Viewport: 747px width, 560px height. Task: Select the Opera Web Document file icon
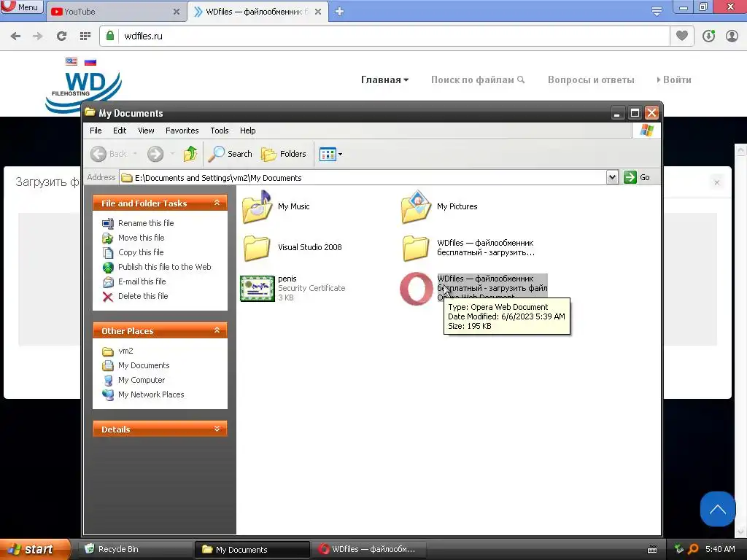tap(416, 288)
